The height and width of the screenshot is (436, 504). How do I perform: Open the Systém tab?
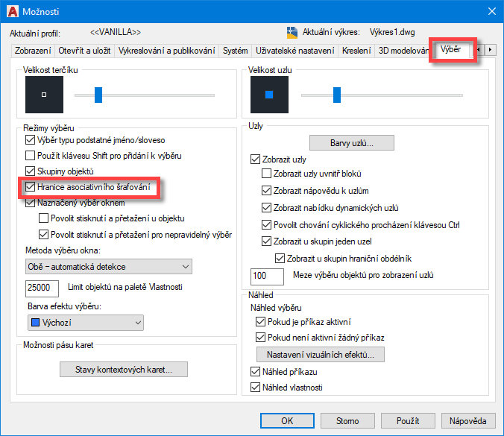(x=236, y=51)
